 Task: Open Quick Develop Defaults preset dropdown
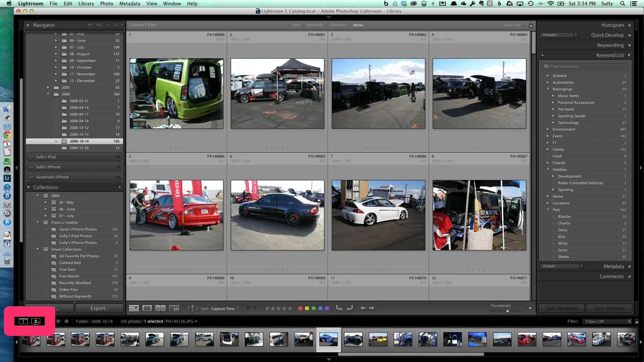(558, 35)
